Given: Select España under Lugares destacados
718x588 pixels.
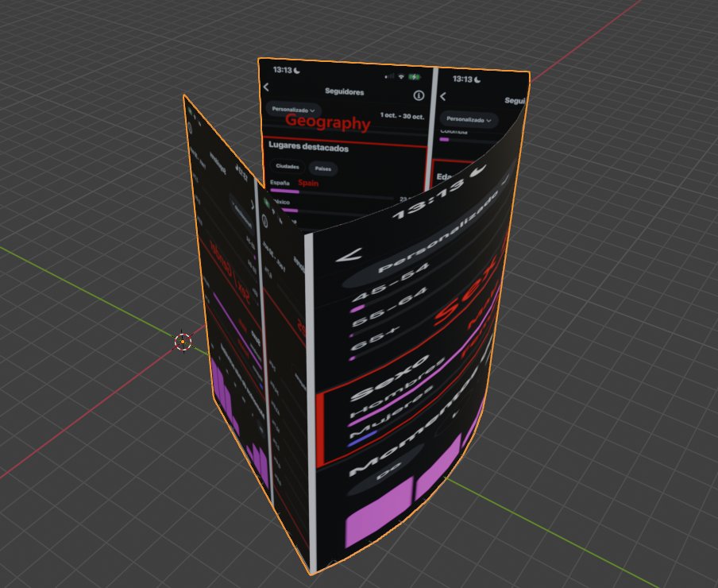Looking at the screenshot, I should [x=280, y=183].
